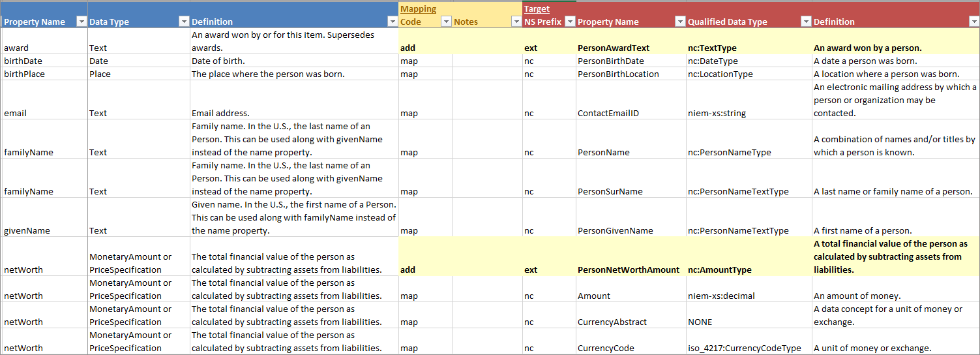The height and width of the screenshot is (355, 980).
Task: Open the source Definition filter dropdown
Action: pos(392,22)
